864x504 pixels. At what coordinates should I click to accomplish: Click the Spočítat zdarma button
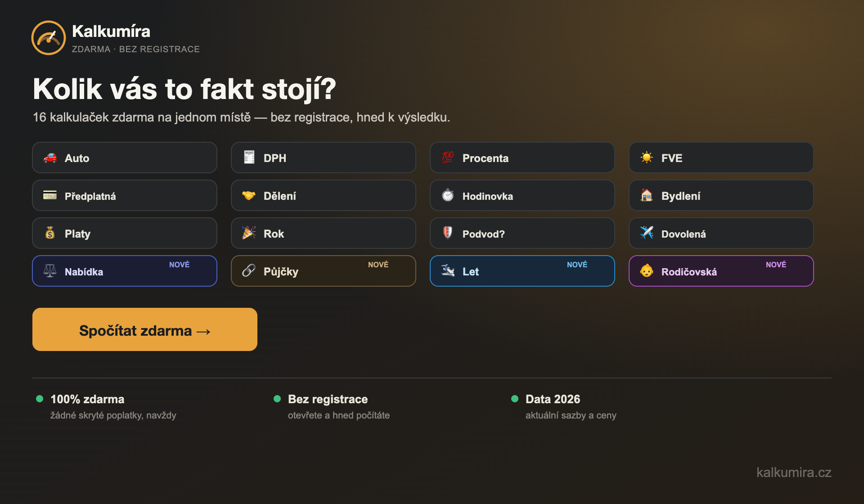(145, 329)
